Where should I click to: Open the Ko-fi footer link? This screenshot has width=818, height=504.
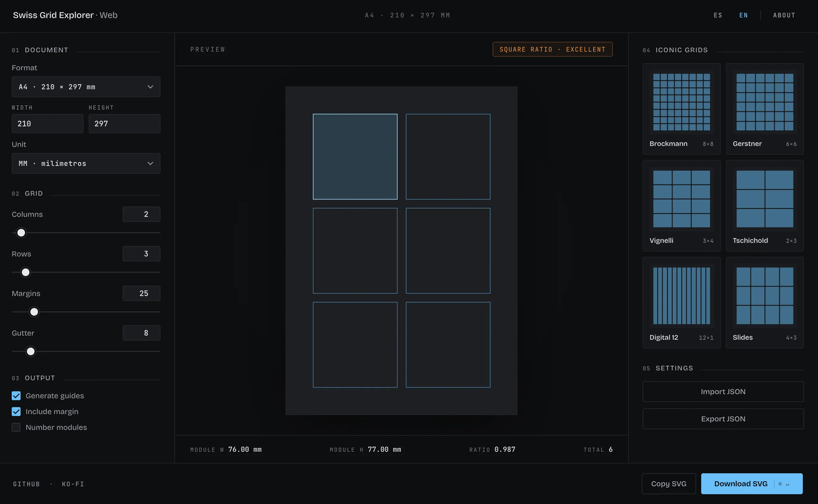pos(73,484)
